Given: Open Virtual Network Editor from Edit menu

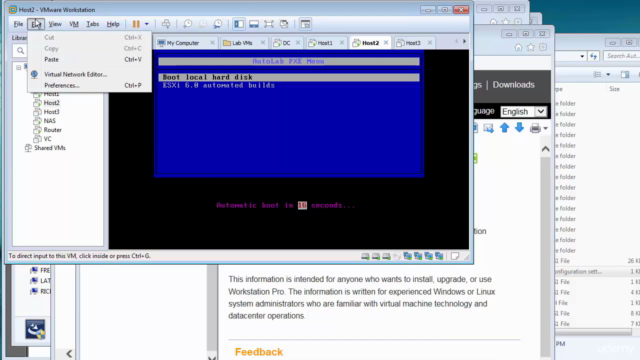Looking at the screenshot, I should pos(89,74).
